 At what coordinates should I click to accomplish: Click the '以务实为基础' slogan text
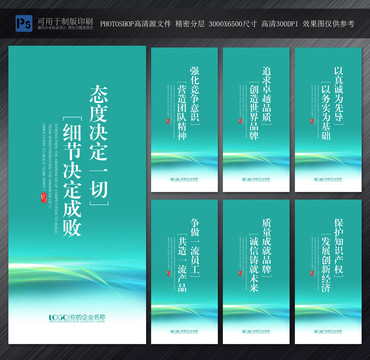click(326, 112)
